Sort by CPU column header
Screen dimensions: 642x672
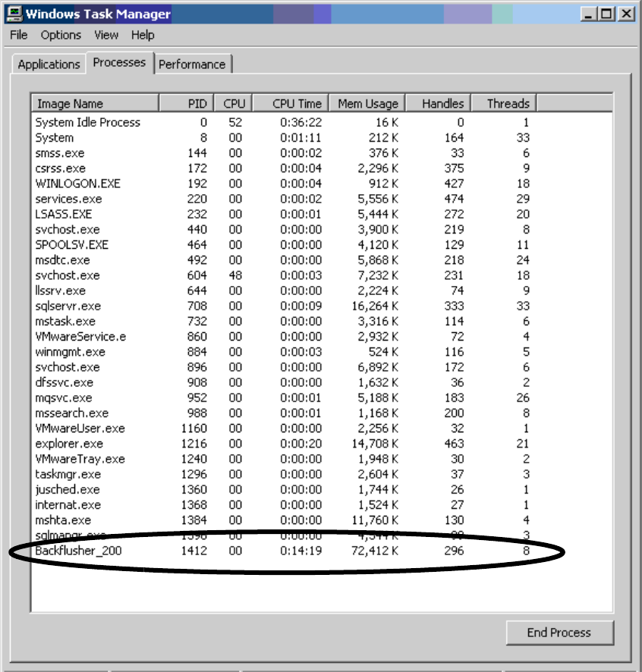(233, 103)
